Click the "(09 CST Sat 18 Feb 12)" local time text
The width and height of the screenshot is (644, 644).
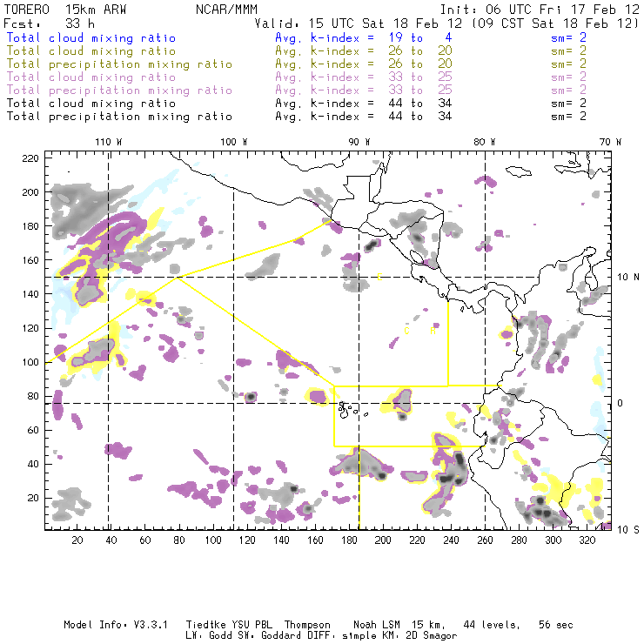pyautogui.click(x=555, y=23)
